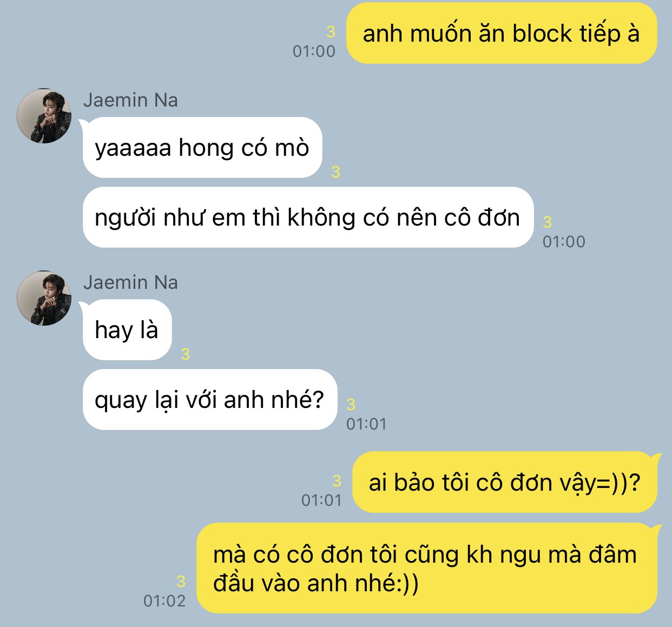Select the 'ai bảo tôi cô đơn vậy=))?' bubble
Viewport: 672px width, 627px height.
(x=504, y=483)
